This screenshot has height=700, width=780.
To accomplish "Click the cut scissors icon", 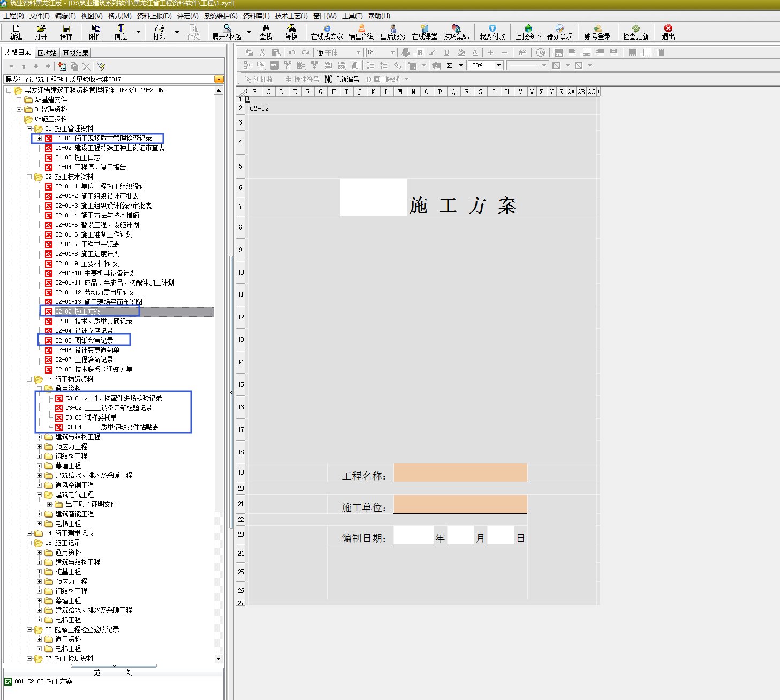I will pyautogui.click(x=262, y=52).
